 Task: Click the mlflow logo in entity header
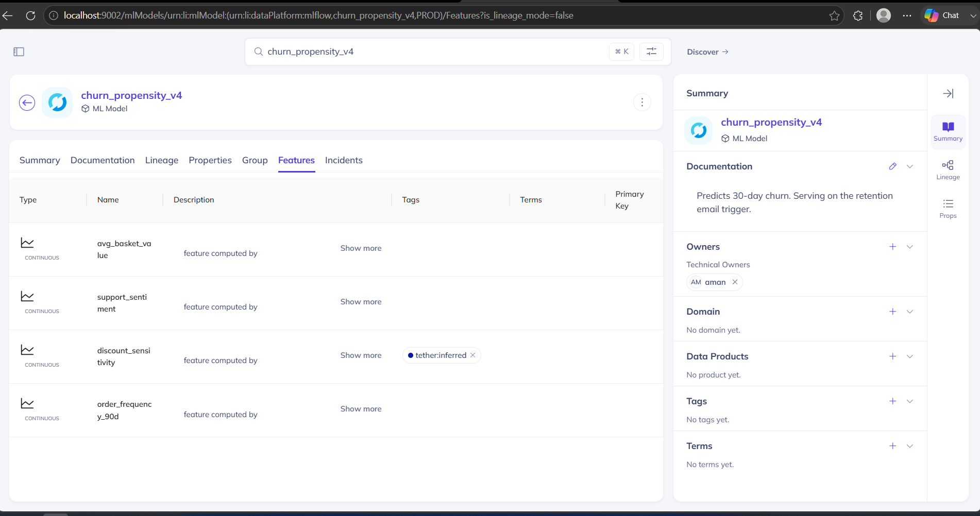coord(57,102)
